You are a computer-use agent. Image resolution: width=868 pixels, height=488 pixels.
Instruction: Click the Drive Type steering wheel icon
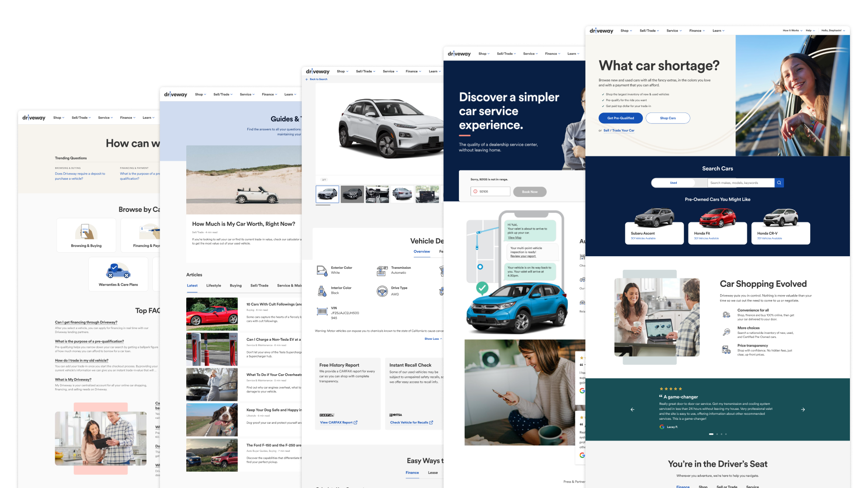click(382, 291)
